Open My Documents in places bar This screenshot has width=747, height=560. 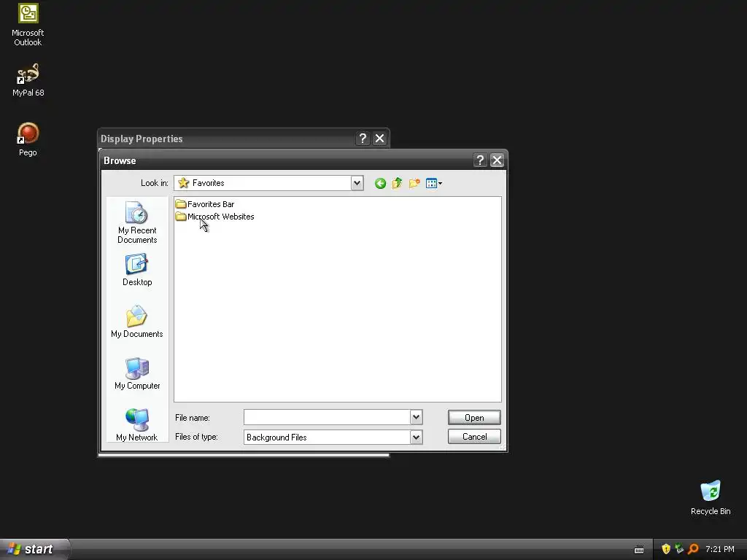pyautogui.click(x=137, y=322)
